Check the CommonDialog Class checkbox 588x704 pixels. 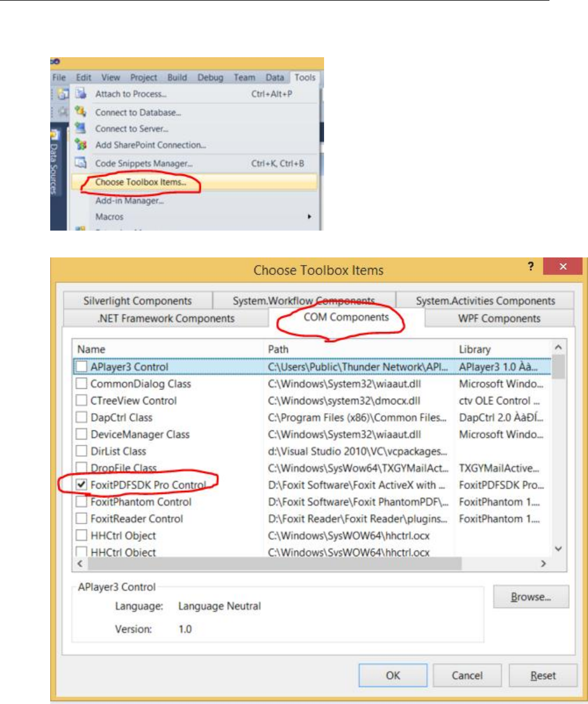click(81, 384)
